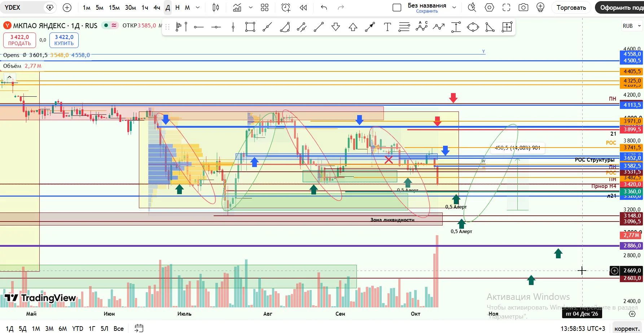Select the arrow mark up tool

353,27
